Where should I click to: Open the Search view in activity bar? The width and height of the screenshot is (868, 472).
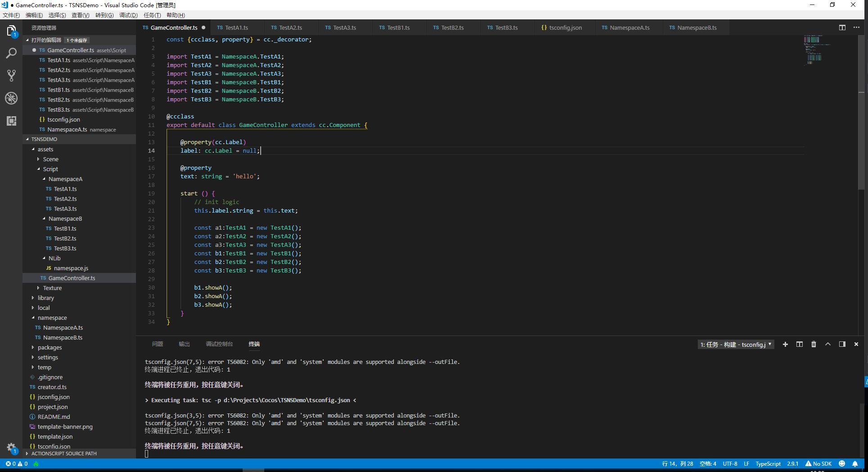coord(11,53)
